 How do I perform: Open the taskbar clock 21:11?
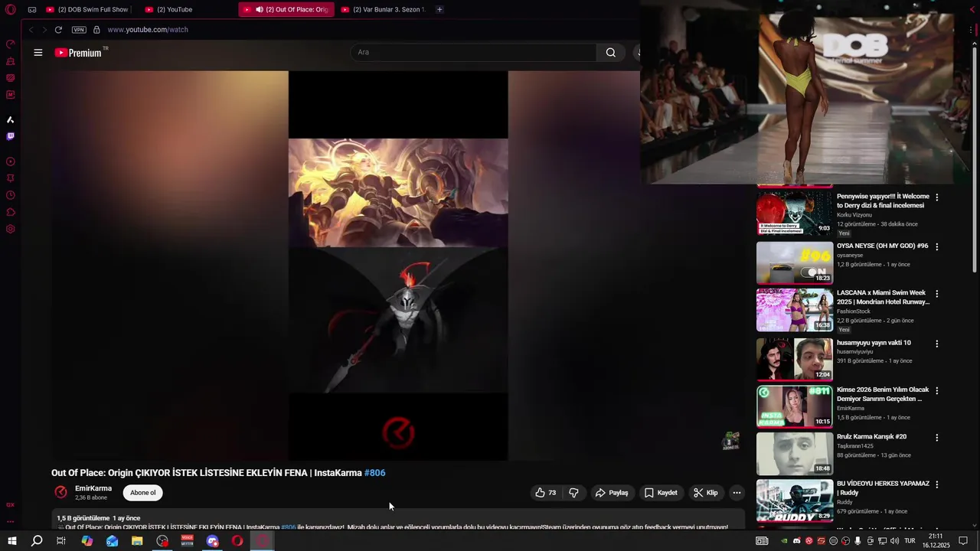click(x=936, y=541)
